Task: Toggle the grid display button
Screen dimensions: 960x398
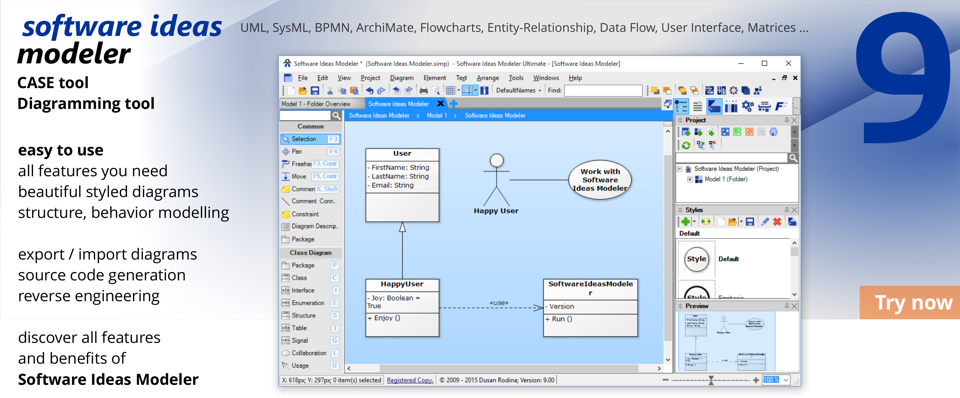Action: 451,91
